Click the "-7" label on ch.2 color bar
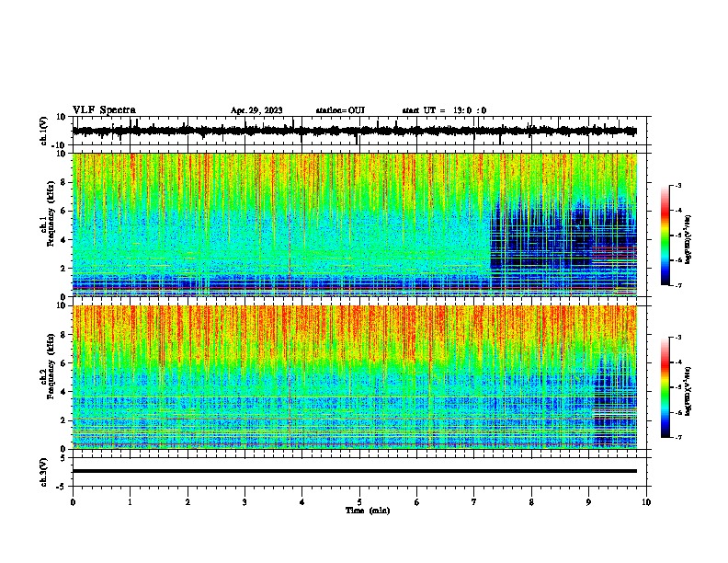The width and height of the screenshot is (728, 563). [677, 437]
